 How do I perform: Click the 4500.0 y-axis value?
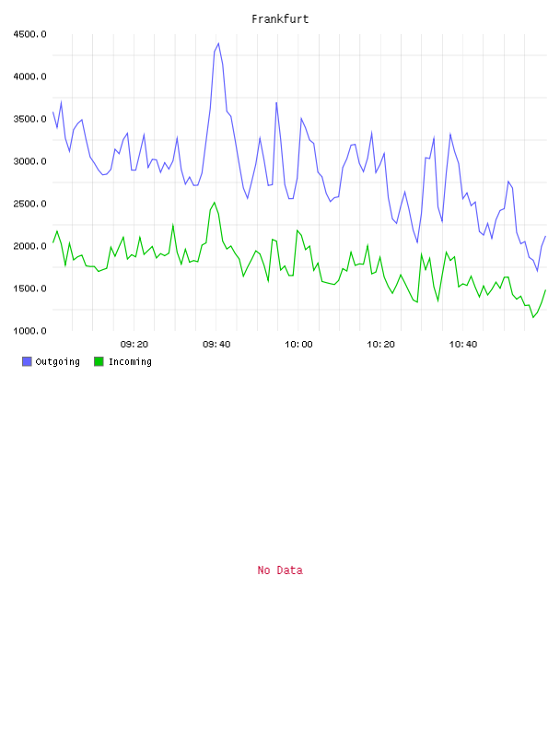(29, 34)
